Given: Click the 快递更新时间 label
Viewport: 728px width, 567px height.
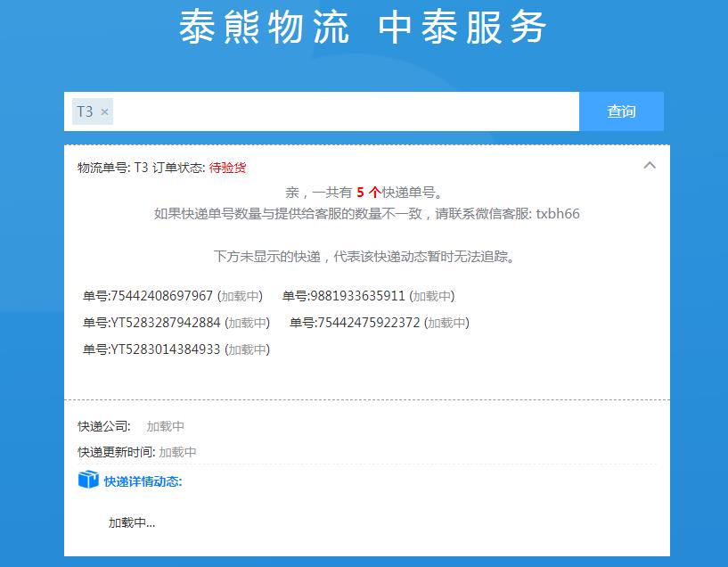Looking at the screenshot, I should (117, 452).
